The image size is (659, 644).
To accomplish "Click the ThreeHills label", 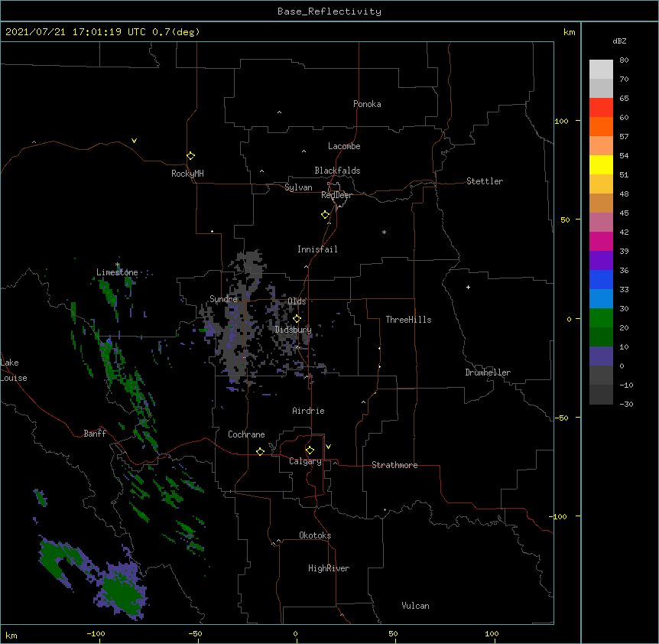I will click(408, 320).
